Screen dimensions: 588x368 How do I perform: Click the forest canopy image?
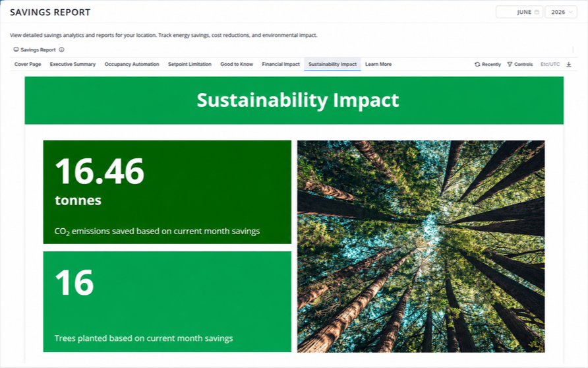[x=421, y=246]
